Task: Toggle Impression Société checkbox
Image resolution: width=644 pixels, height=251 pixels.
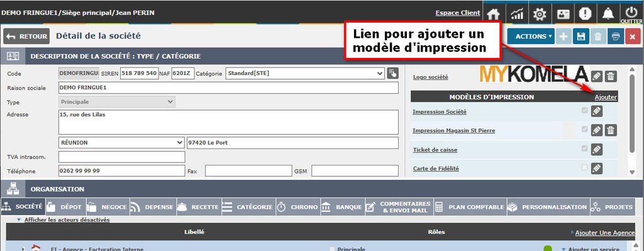Action: pyautogui.click(x=584, y=111)
